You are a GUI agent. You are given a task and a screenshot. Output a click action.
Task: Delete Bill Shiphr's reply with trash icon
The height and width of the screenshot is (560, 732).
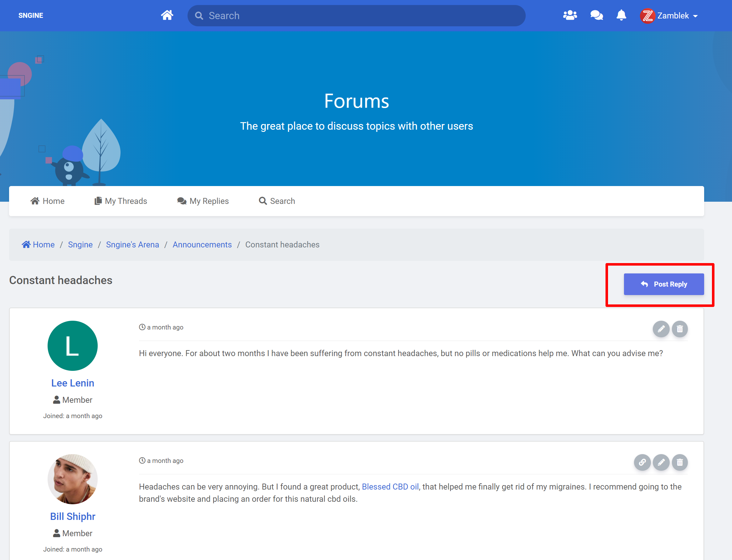click(x=680, y=462)
